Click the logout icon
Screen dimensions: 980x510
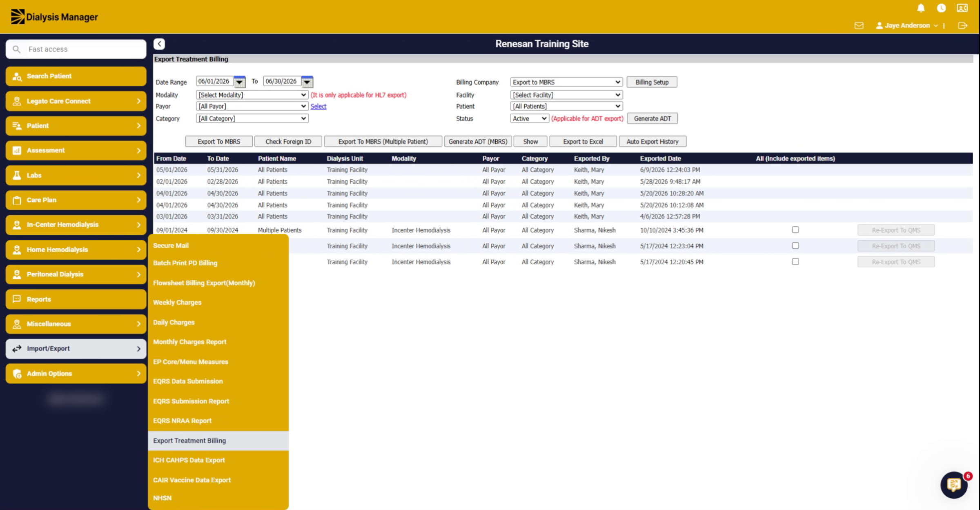[x=962, y=25]
